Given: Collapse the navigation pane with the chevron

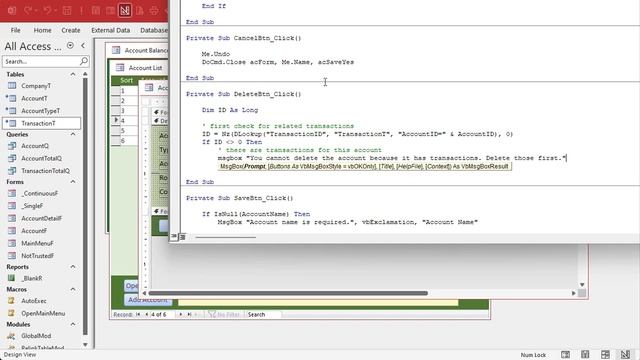Looking at the screenshot, I should [x=83, y=46].
